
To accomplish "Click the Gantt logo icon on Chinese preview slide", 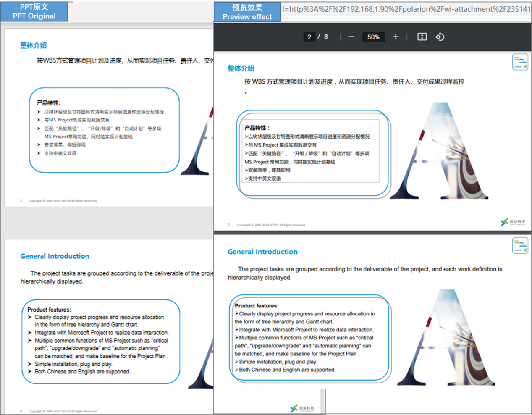I will tap(520, 62).
